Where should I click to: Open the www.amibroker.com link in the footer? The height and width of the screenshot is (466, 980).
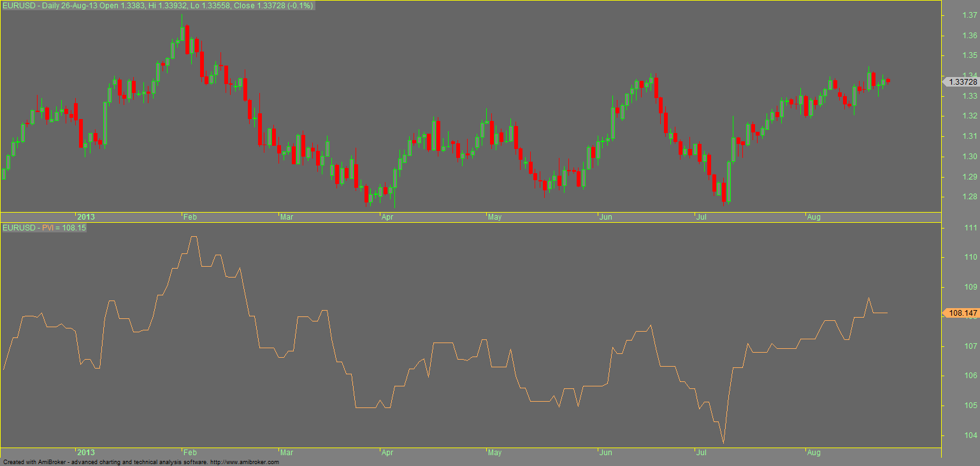[x=244, y=462]
